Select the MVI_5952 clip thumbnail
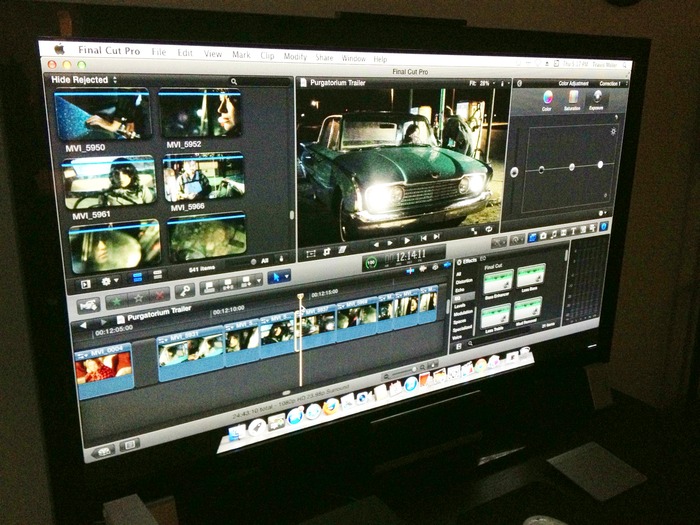 200,113
